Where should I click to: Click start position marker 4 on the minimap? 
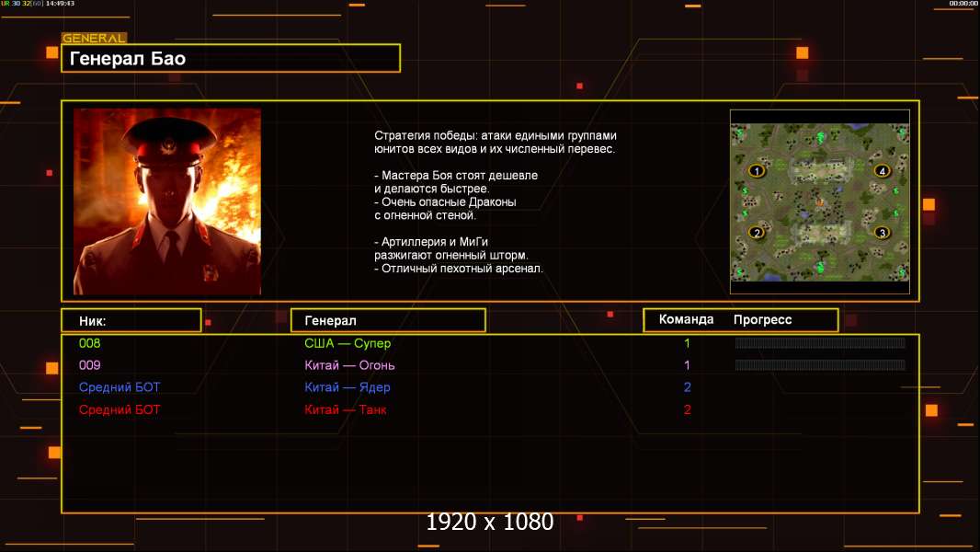pos(882,171)
